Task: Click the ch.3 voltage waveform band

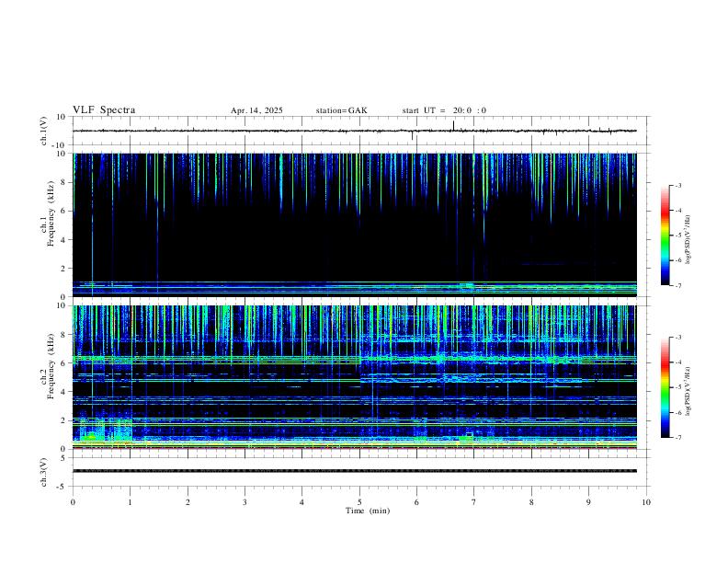Action: (x=355, y=471)
